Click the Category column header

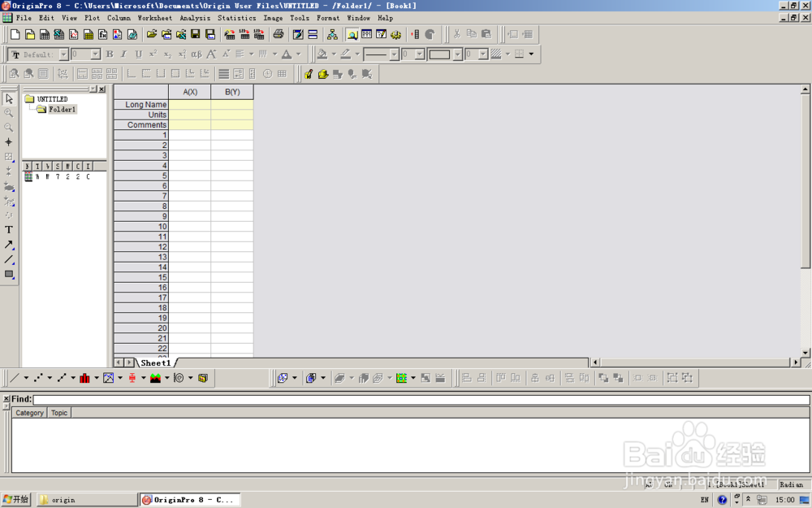(x=29, y=413)
